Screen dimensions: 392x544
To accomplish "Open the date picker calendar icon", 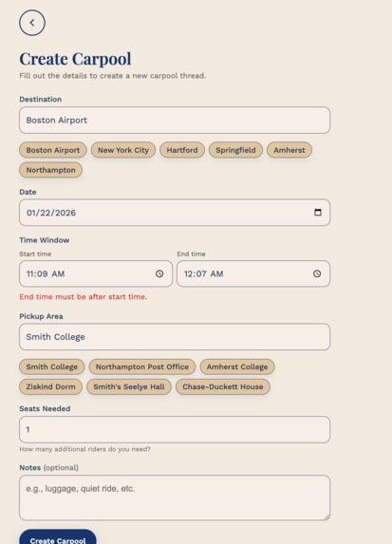I will coord(317,213).
